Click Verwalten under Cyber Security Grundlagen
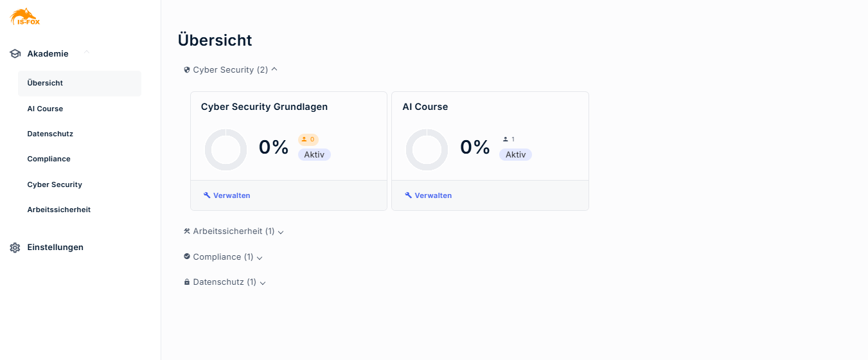Screen dimensions: 868x360 (227, 195)
